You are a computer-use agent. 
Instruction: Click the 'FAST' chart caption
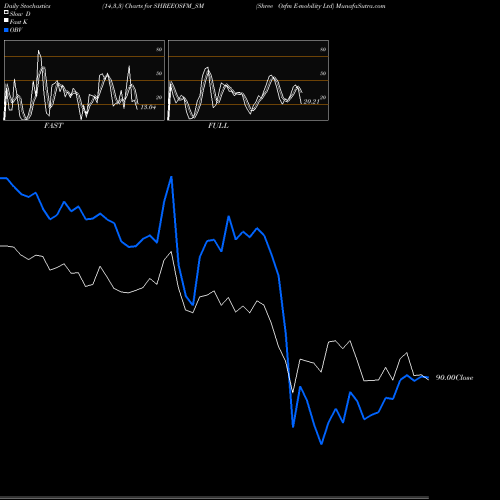pos(54,126)
